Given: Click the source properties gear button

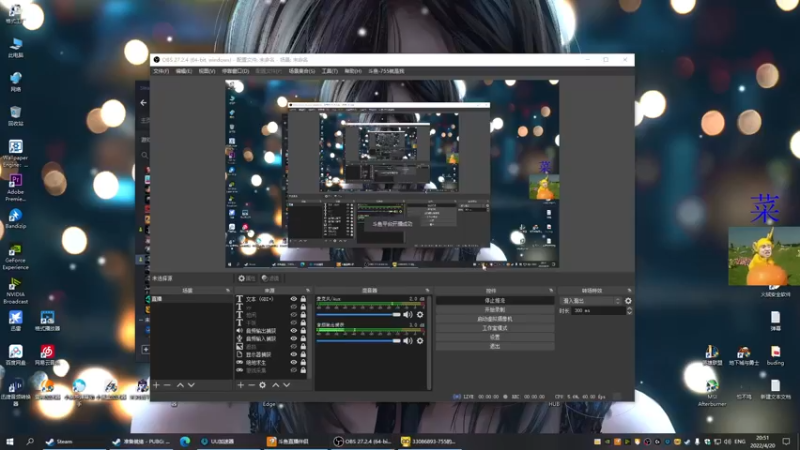Looking at the screenshot, I should 246,279.
